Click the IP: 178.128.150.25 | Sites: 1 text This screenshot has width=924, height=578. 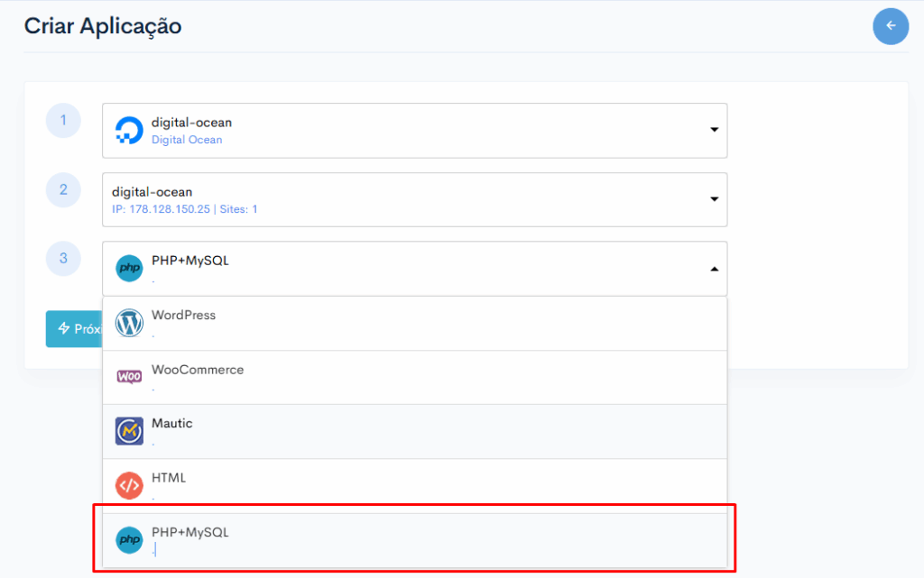tap(184, 209)
